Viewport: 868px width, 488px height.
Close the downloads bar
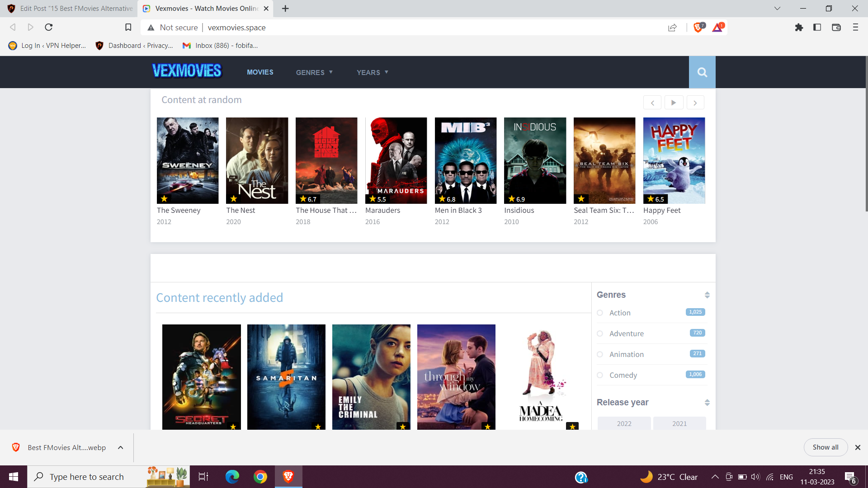coord(858,447)
